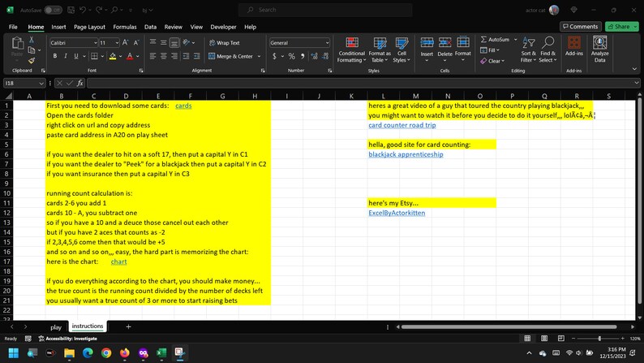Open the General number format dropdown
This screenshot has height=363, width=644.
pyautogui.click(x=328, y=43)
